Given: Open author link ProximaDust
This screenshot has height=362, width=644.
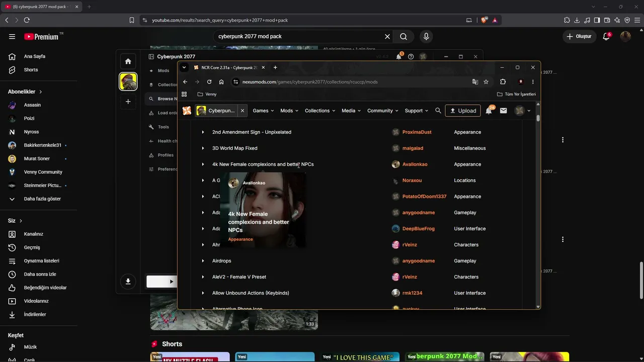Looking at the screenshot, I should pos(417,132).
